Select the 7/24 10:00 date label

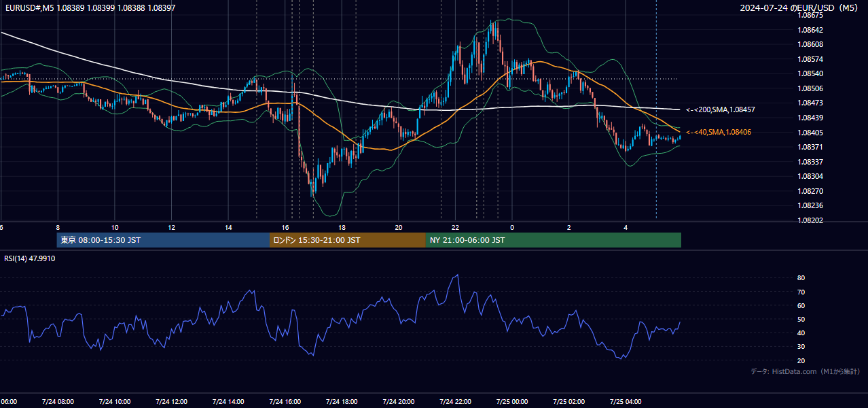114,402
